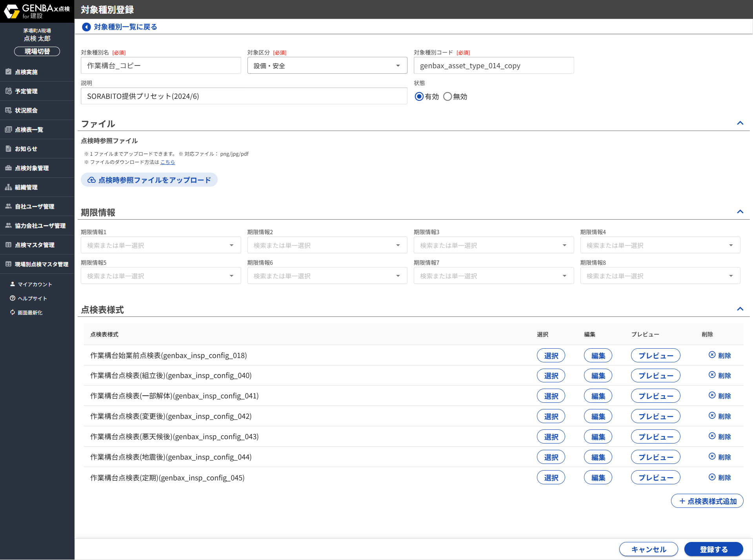753x560 pixels.
Task: Open 点検対象管理 in the sidebar
Action: point(32,168)
